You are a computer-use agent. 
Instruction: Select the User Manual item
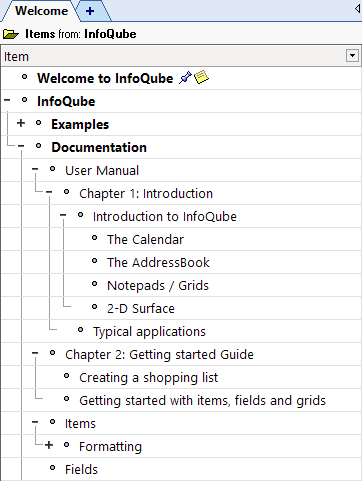[x=102, y=170]
